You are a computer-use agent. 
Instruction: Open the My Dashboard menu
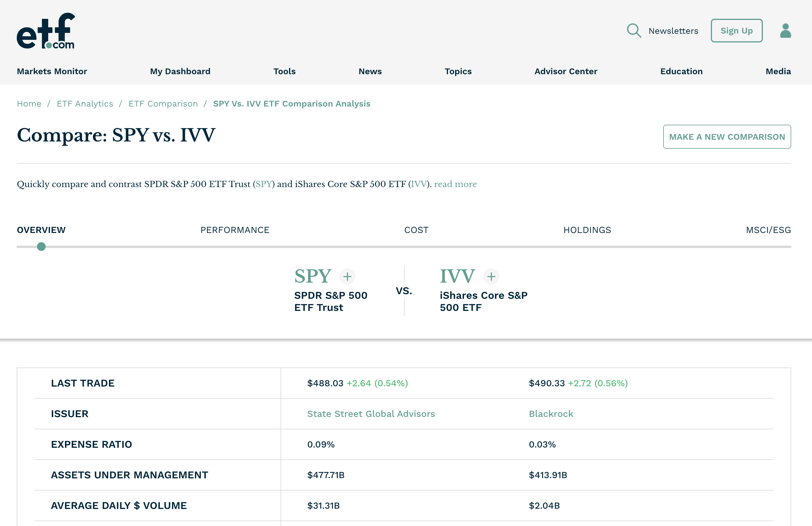180,71
